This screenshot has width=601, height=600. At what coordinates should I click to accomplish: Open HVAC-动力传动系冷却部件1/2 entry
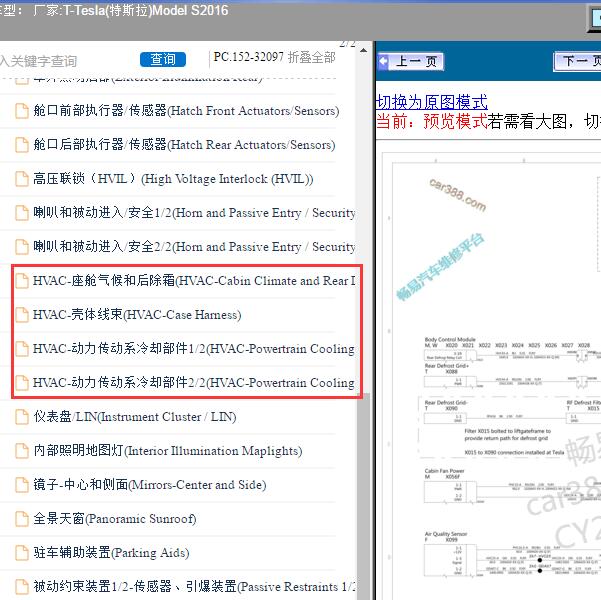coord(194,349)
